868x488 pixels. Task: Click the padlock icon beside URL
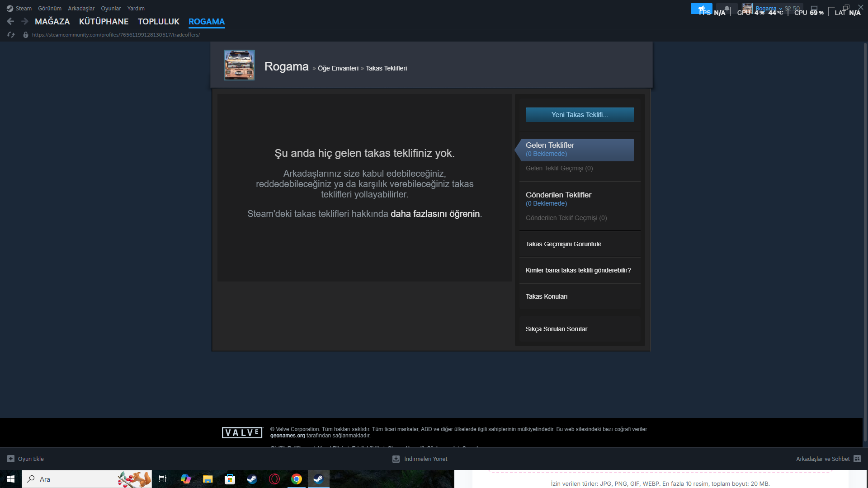pos(26,35)
